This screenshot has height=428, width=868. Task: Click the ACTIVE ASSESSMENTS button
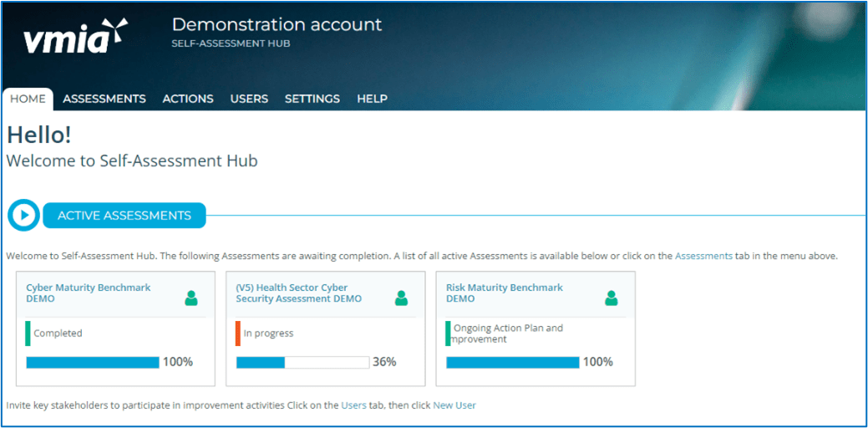(x=124, y=216)
